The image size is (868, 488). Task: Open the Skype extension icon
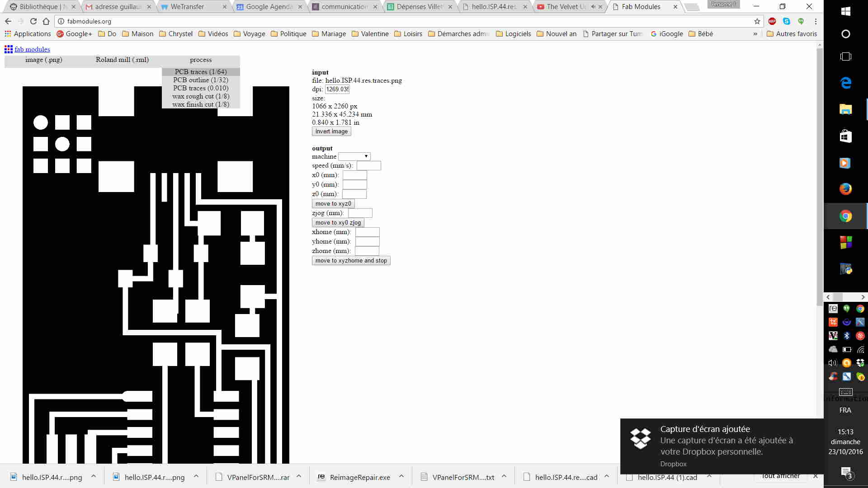coord(787,21)
